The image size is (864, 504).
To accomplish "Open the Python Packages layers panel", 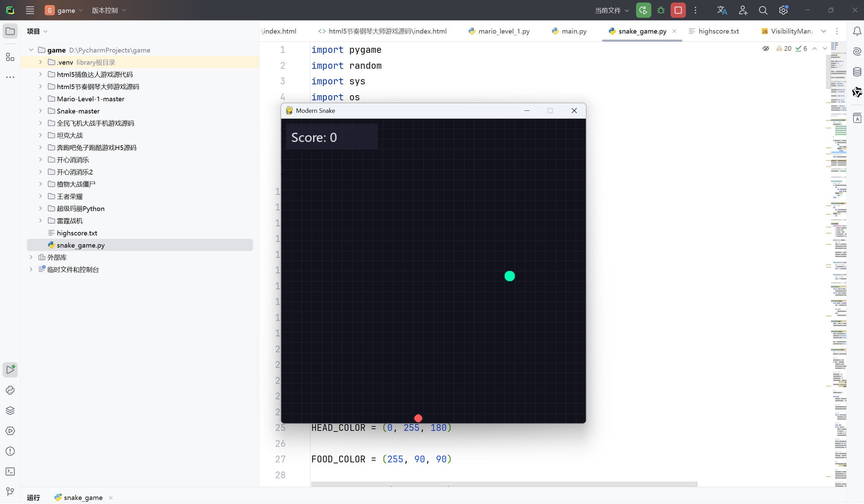I will coord(10,411).
